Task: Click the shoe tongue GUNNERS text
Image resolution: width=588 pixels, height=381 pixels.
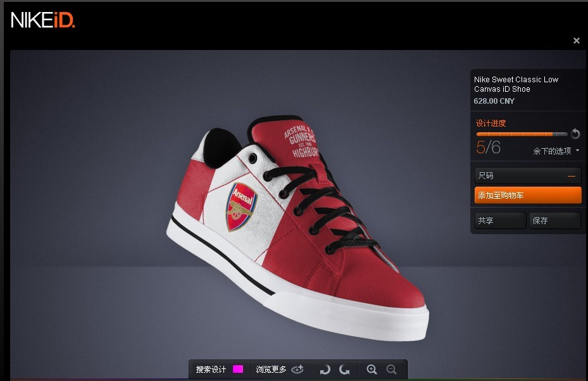Action: point(302,137)
